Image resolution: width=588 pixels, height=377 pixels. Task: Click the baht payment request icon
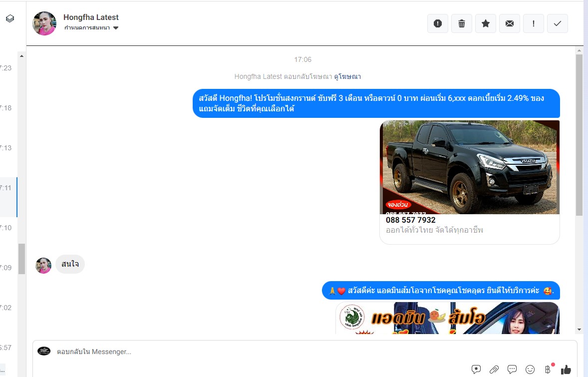(x=548, y=370)
